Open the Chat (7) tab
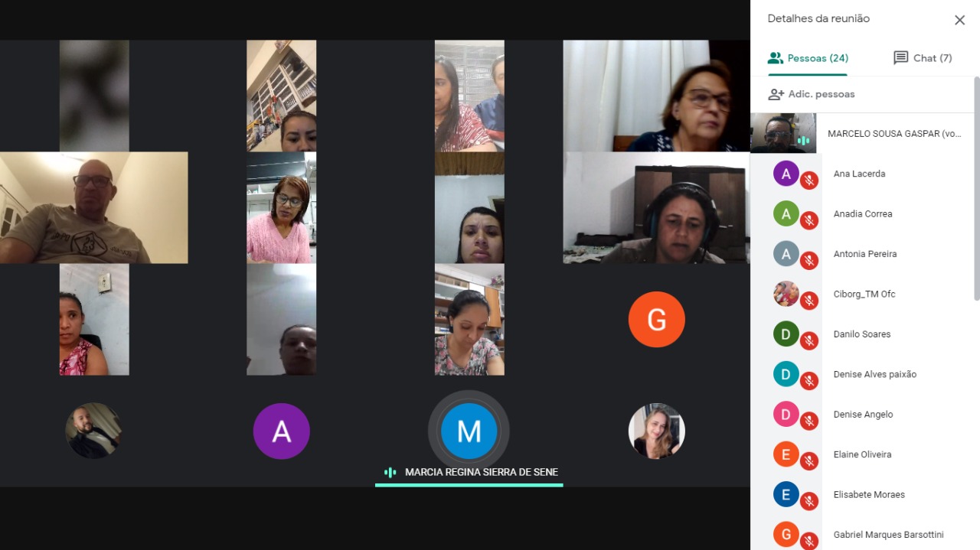The width and height of the screenshot is (980, 550). point(923,58)
